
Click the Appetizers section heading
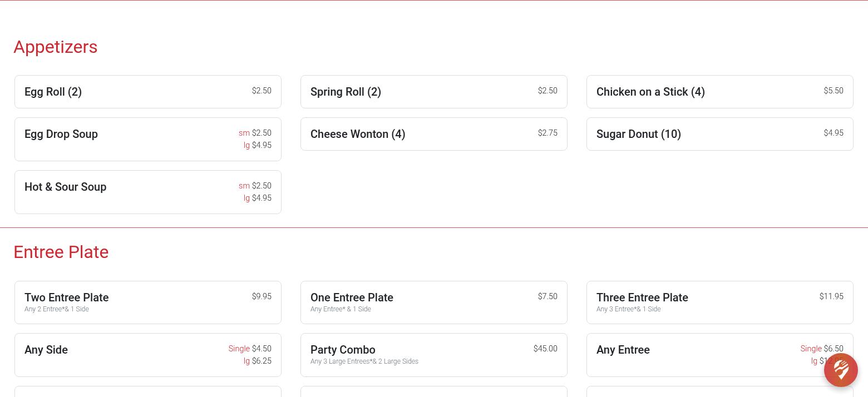56,47
